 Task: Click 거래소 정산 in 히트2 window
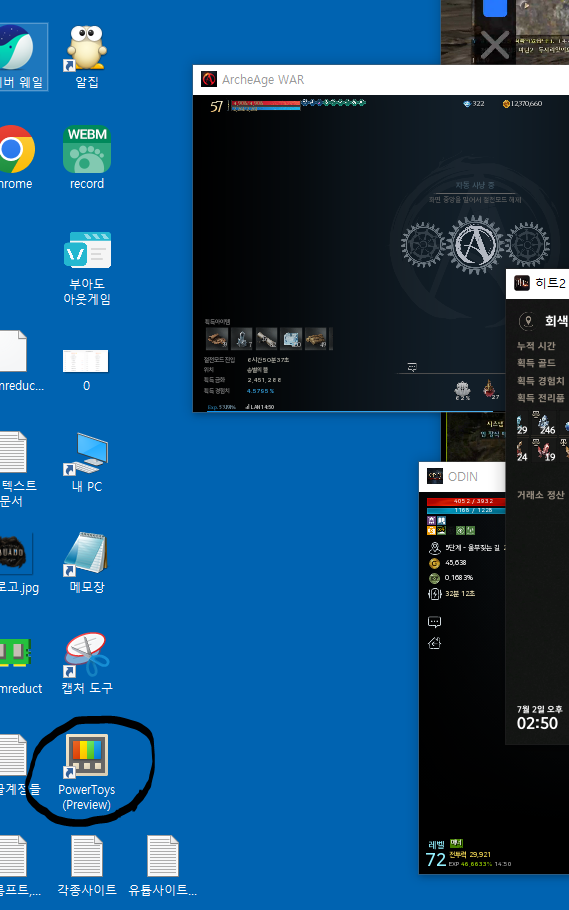(x=541, y=494)
